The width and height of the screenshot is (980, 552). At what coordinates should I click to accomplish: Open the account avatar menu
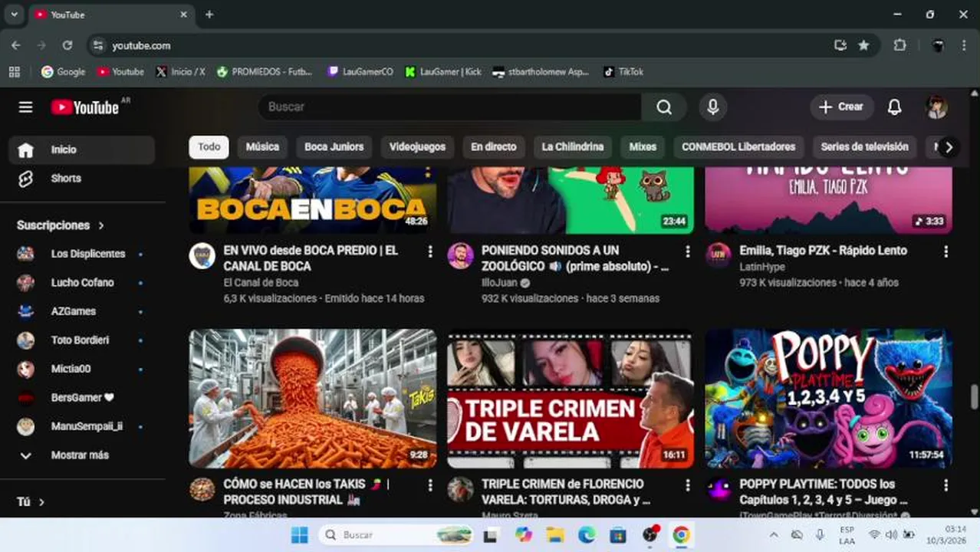coord(936,107)
